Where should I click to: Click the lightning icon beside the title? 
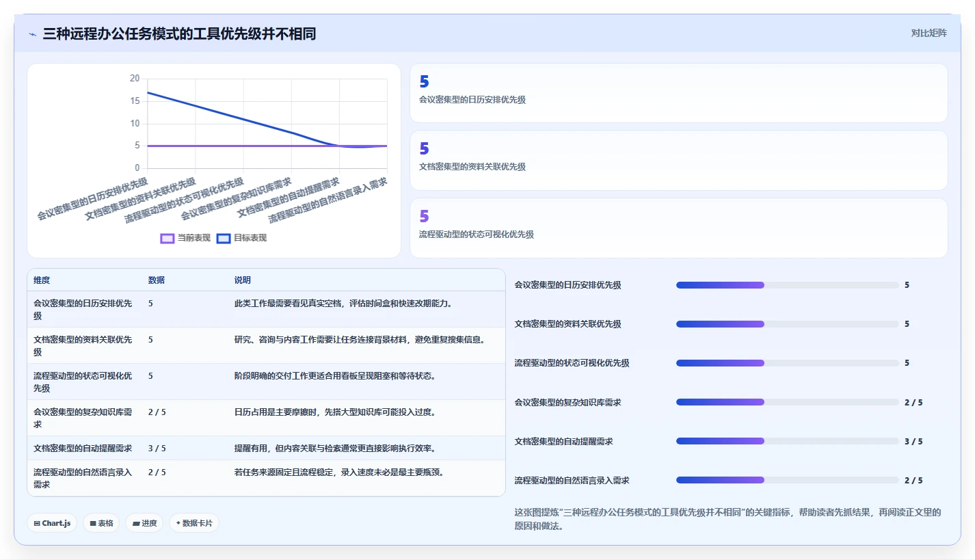(x=33, y=34)
